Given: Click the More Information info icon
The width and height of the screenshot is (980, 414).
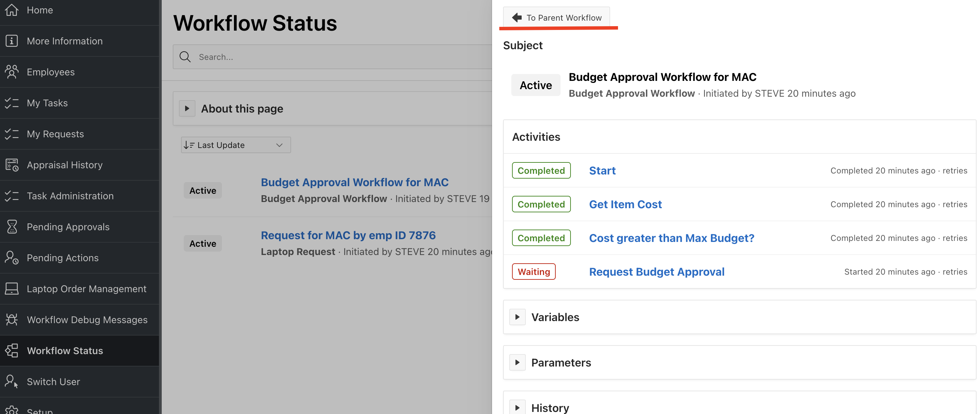Looking at the screenshot, I should point(12,41).
